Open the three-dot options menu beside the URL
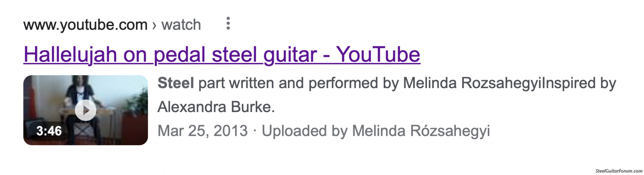Viewport: 644px width, 175px height. click(x=228, y=24)
